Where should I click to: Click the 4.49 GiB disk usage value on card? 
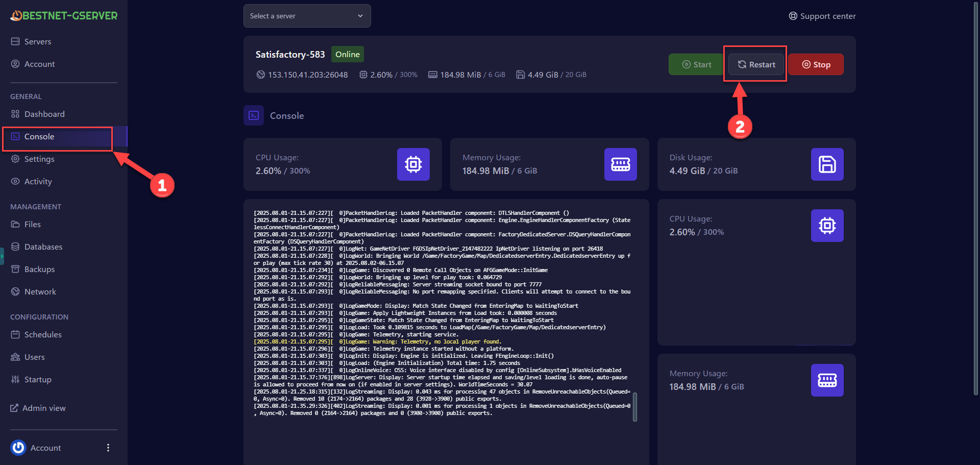(x=687, y=171)
